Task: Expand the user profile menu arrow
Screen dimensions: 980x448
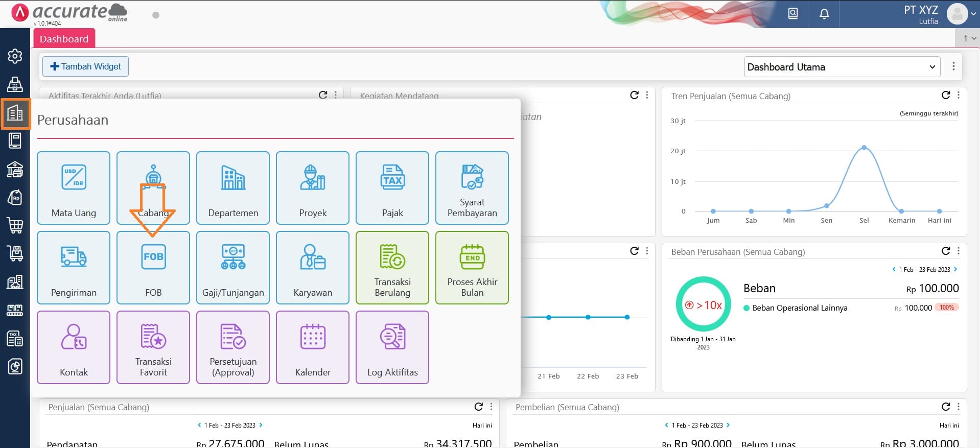Action: coord(973,14)
